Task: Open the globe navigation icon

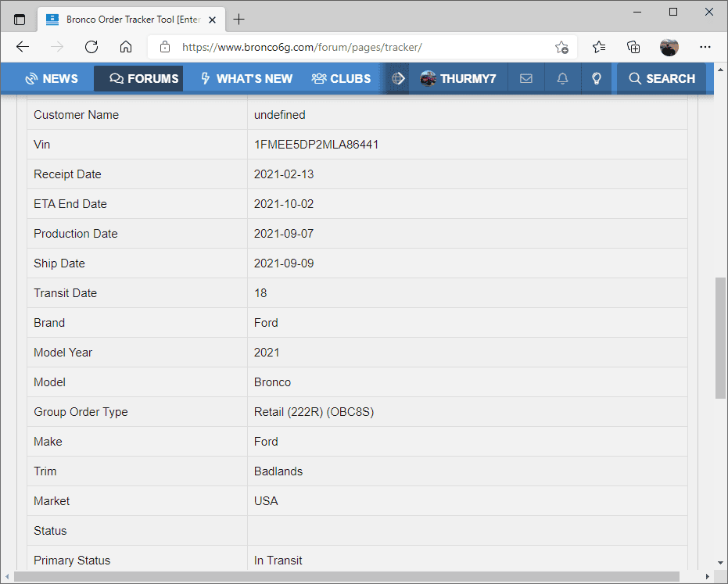Action: click(398, 78)
